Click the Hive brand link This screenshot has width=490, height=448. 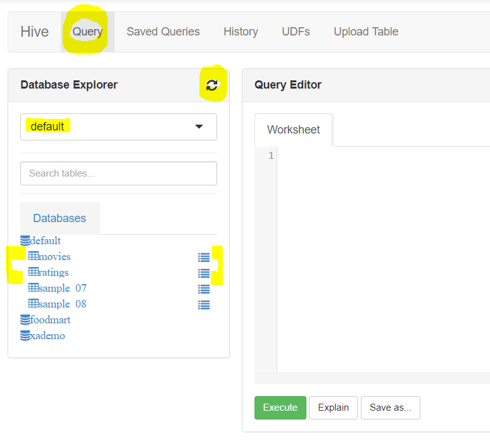35,32
